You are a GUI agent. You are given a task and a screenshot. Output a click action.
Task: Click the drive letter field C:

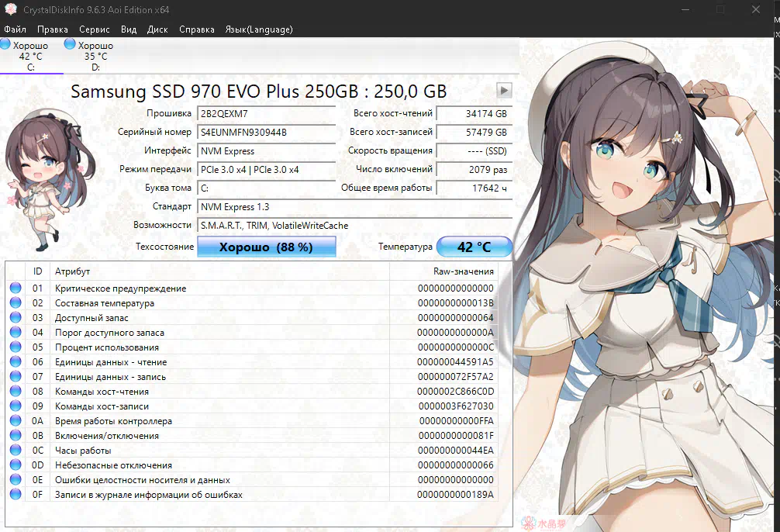click(267, 188)
